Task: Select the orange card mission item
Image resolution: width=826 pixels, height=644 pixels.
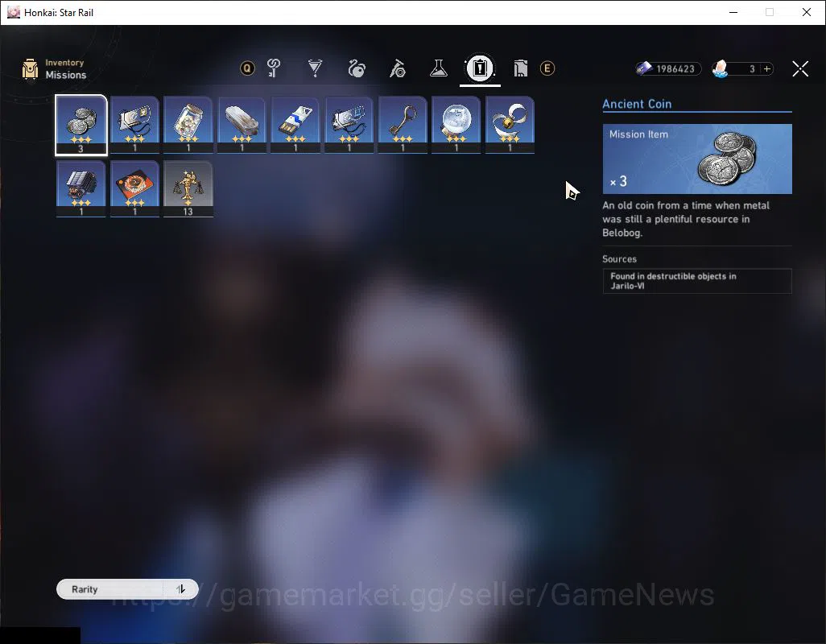Action: (135, 188)
